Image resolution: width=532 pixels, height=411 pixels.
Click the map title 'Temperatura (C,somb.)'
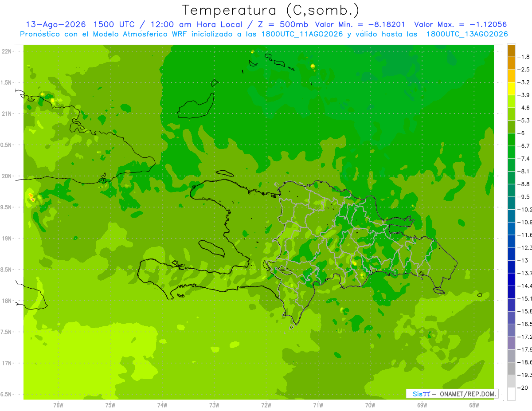pos(271,10)
